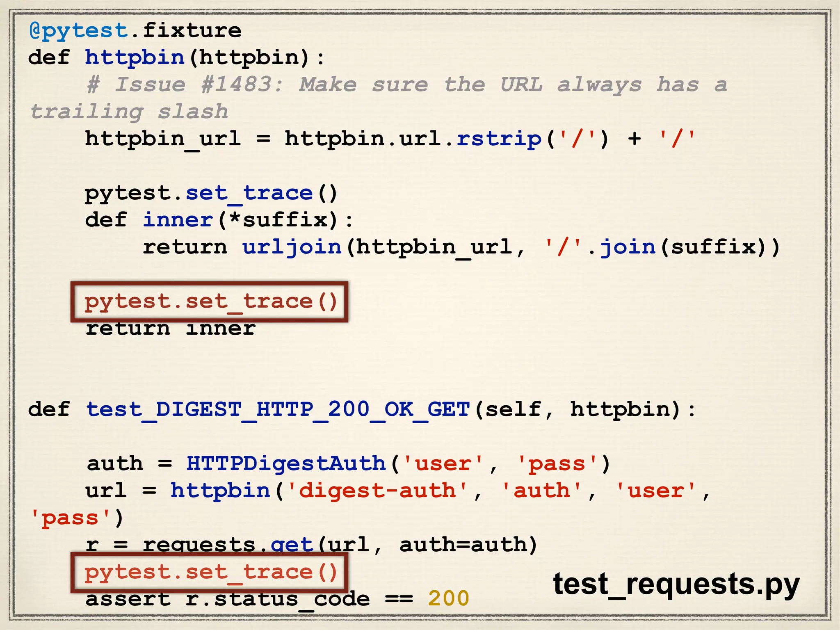Click the test_requests.py filename label
840x630 pixels.
[x=676, y=584]
